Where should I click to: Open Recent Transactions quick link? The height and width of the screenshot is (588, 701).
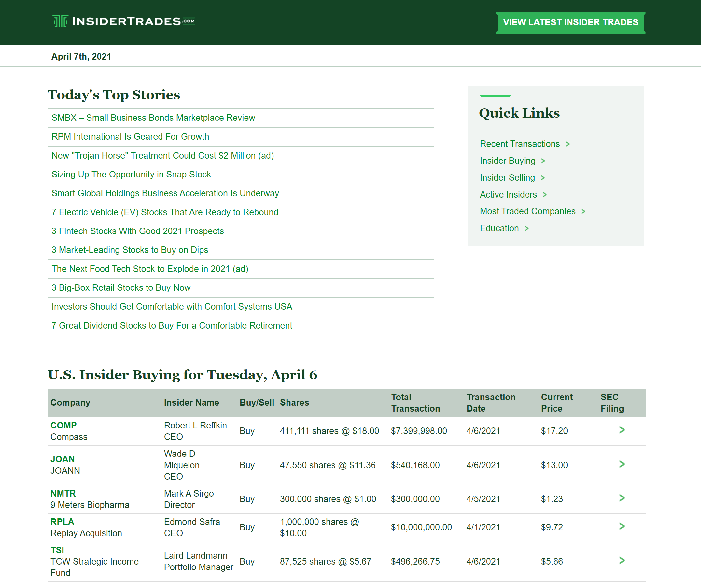click(519, 144)
